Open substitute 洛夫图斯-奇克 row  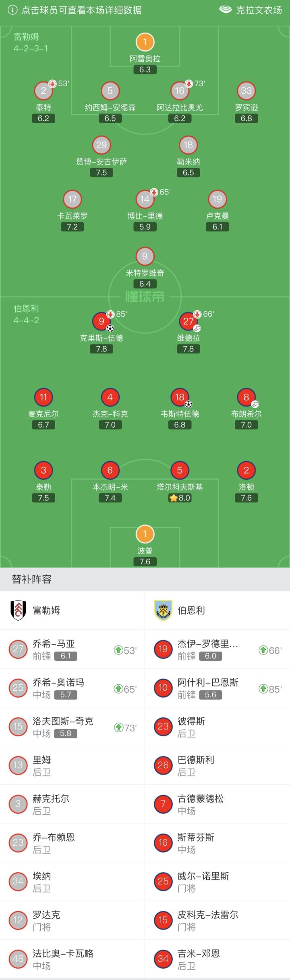click(72, 727)
